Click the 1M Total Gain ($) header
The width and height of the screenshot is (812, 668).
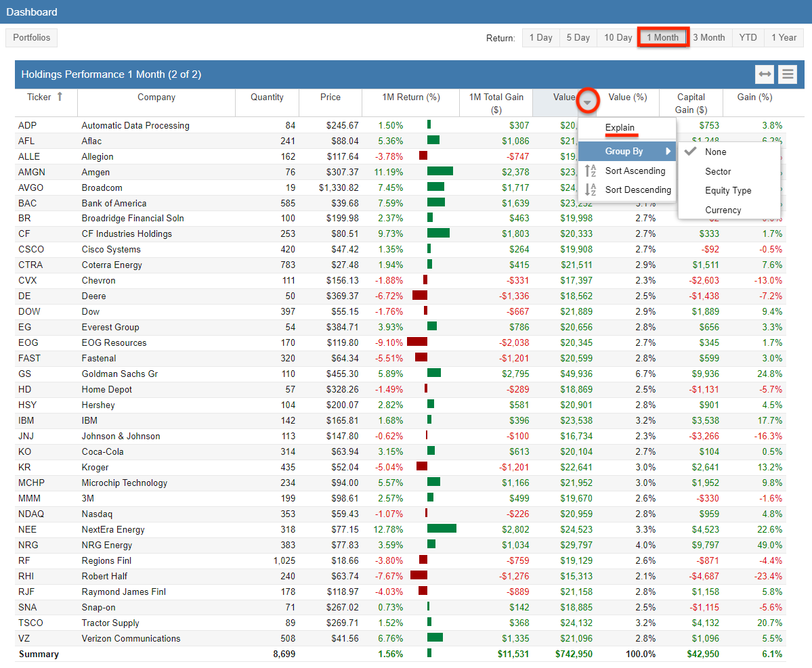[496, 103]
